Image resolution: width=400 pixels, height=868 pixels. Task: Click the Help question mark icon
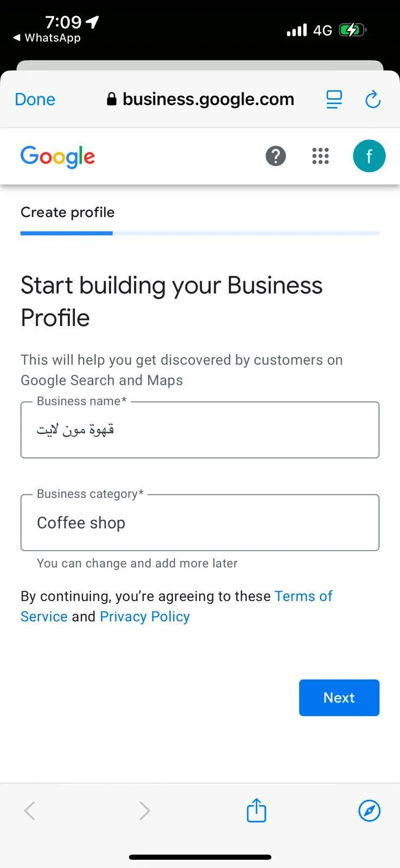[276, 156]
